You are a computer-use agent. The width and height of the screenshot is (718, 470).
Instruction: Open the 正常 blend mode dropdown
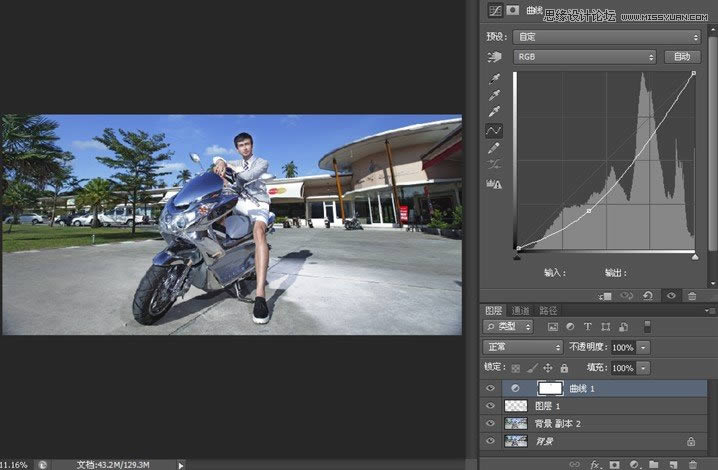[x=522, y=347]
